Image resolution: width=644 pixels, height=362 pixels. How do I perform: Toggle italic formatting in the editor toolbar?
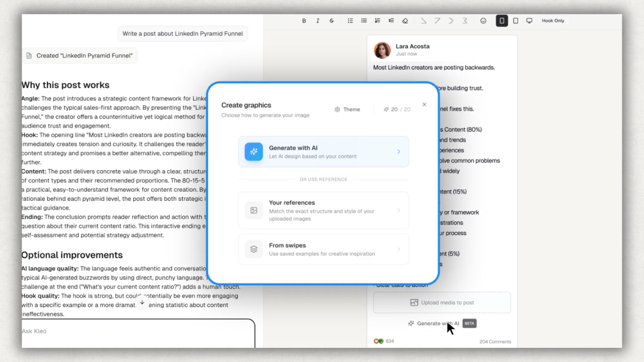pos(318,21)
